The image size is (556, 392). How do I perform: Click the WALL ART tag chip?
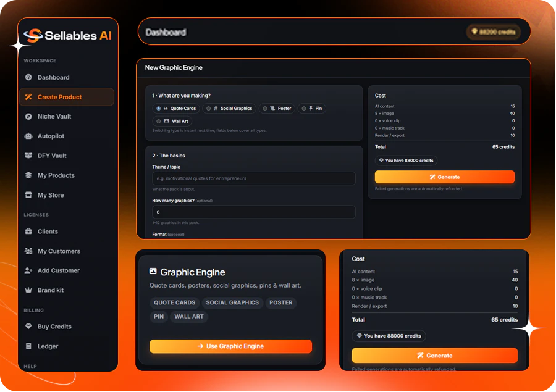pyautogui.click(x=189, y=317)
